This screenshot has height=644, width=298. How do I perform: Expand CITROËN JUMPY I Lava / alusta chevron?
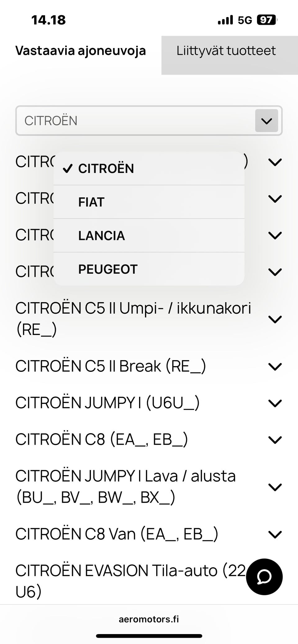[275, 487]
